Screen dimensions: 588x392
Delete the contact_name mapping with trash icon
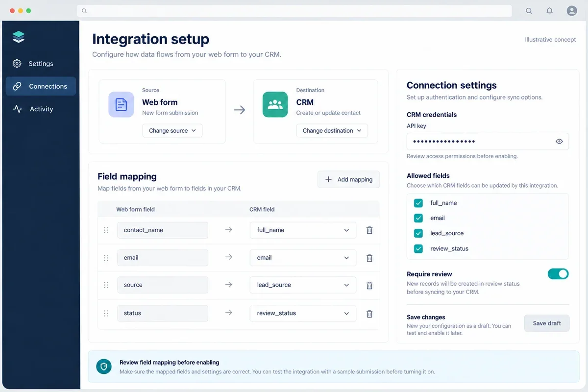369,230
